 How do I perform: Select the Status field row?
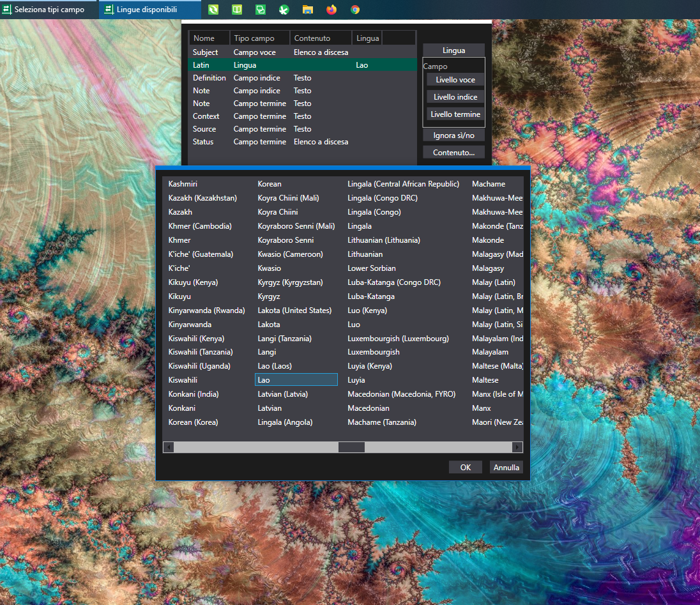click(x=302, y=142)
